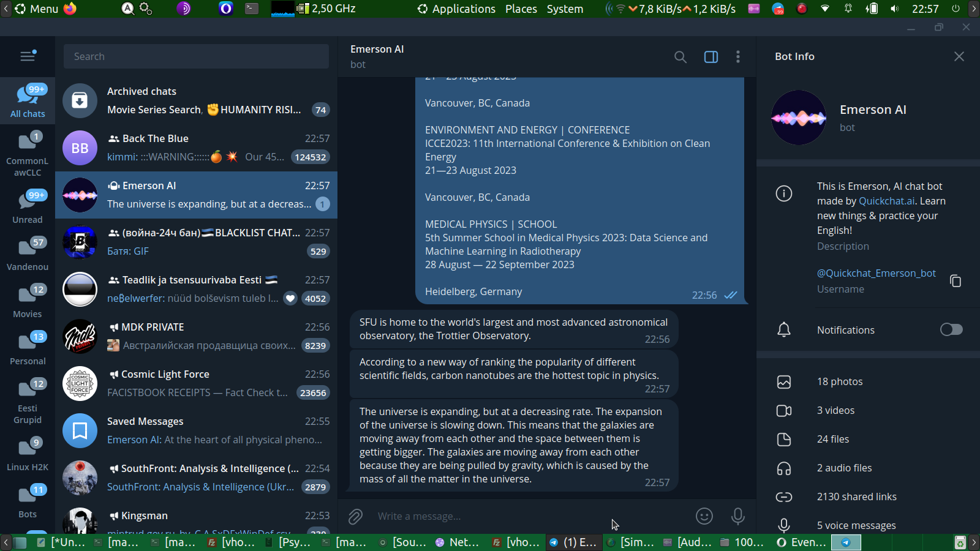Switch to the Unread folder
Image resolution: width=980 pixels, height=551 pixels.
[28, 207]
